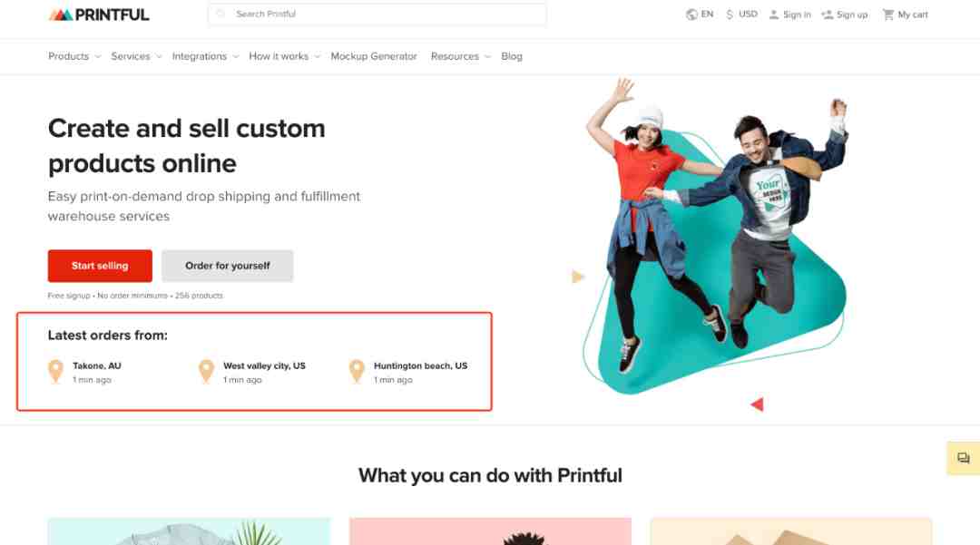Expand the Services dropdown menu
980x545 pixels.
[x=136, y=56]
